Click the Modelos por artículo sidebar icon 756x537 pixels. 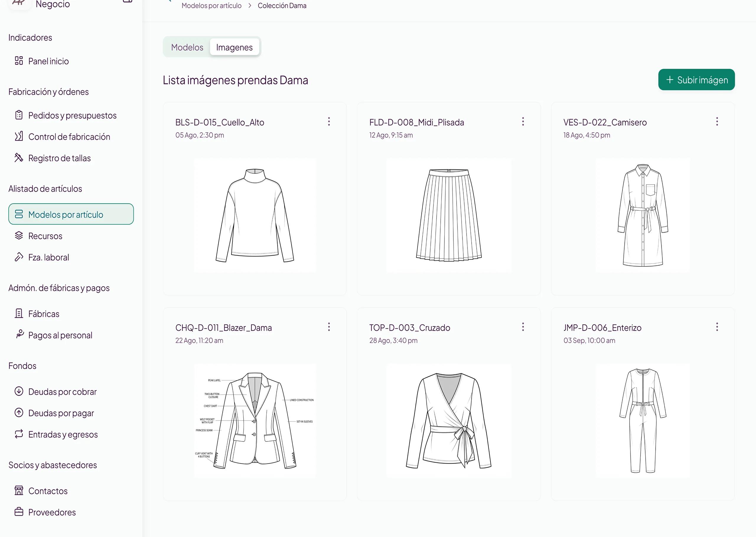pyautogui.click(x=19, y=214)
